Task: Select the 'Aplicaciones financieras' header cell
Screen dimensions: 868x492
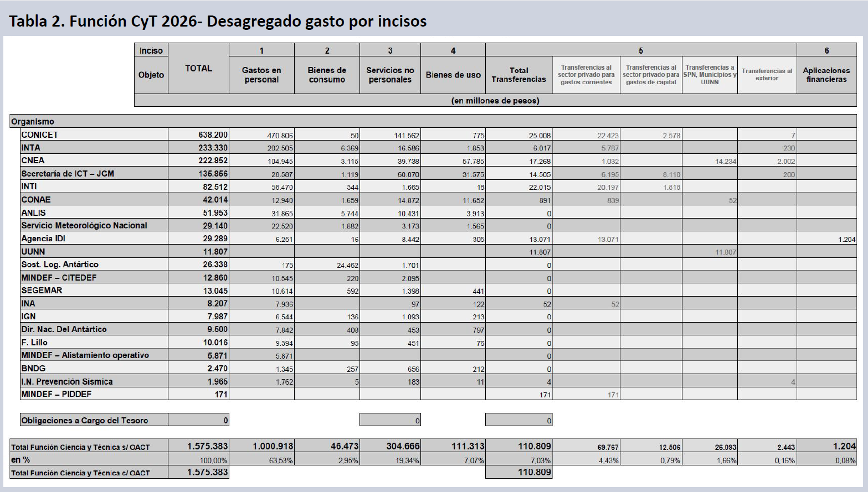Action: point(826,75)
